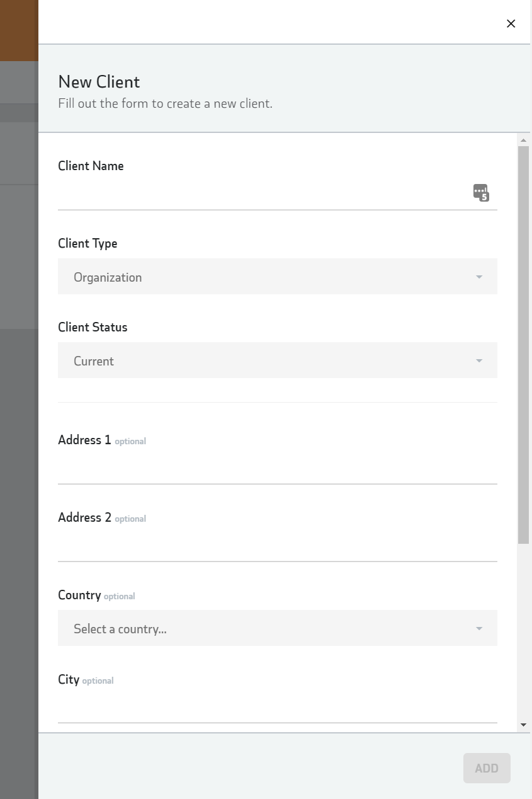The width and height of the screenshot is (532, 799).
Task: Click the Client Type dropdown arrow
Action: (x=479, y=277)
